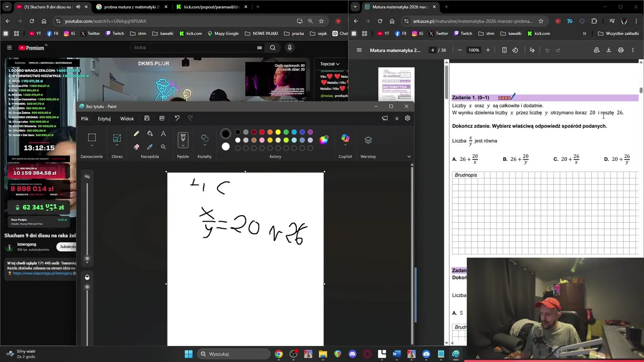Screen dimensions: 644x362
Task: Open the edit colors wheel in Paint
Action: [324, 140]
